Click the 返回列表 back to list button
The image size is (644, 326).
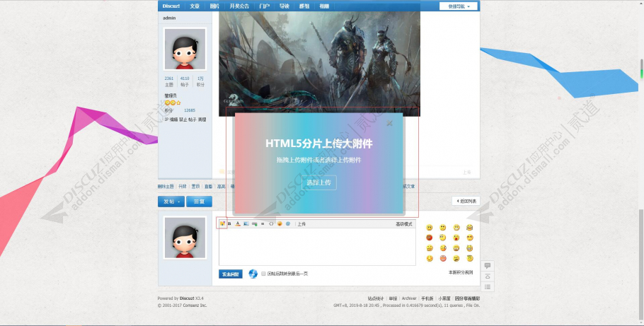click(466, 201)
